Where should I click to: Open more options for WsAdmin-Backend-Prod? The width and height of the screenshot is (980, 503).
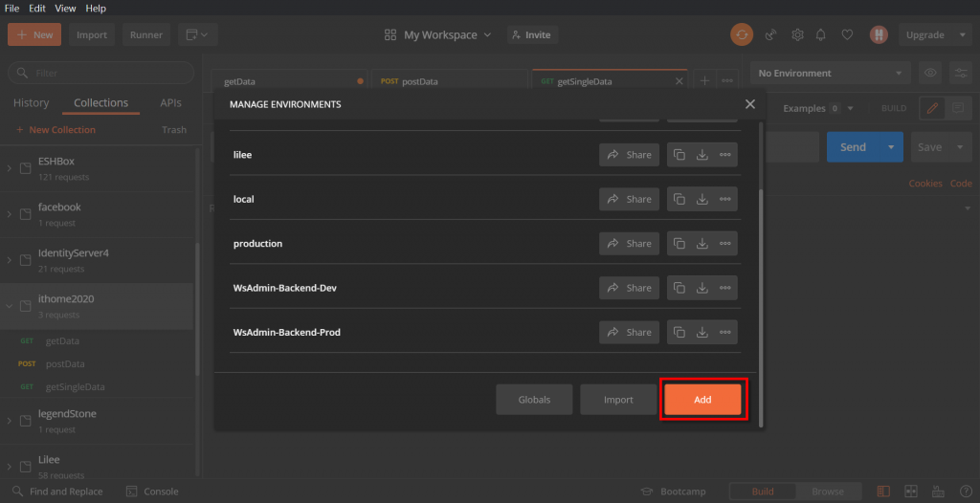click(725, 333)
